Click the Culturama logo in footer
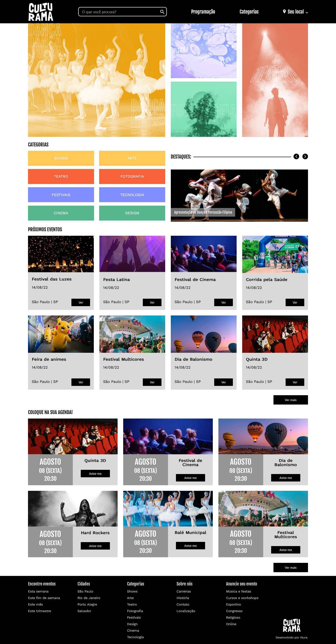The height and width of the screenshot is (644, 336). coord(291,625)
